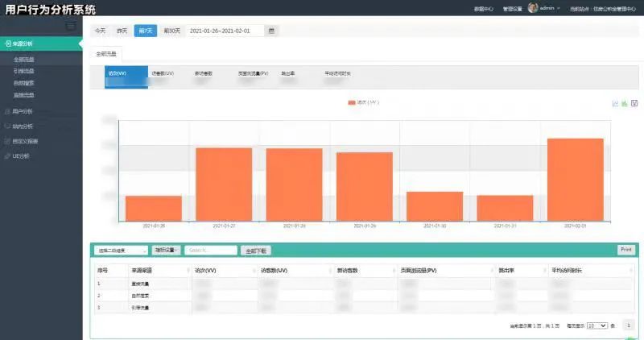
Task: Open the calendar date picker icon
Action: tap(271, 31)
